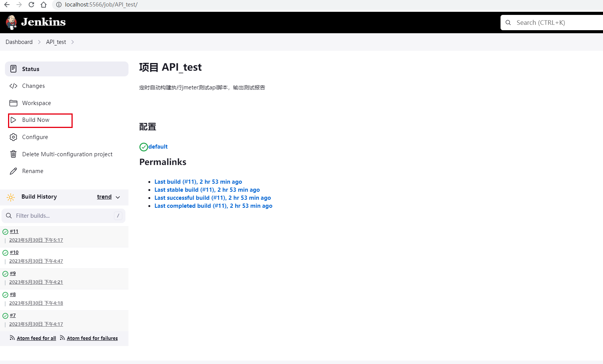
Task: Click the Jenkins title text in header
Action: [x=43, y=22]
